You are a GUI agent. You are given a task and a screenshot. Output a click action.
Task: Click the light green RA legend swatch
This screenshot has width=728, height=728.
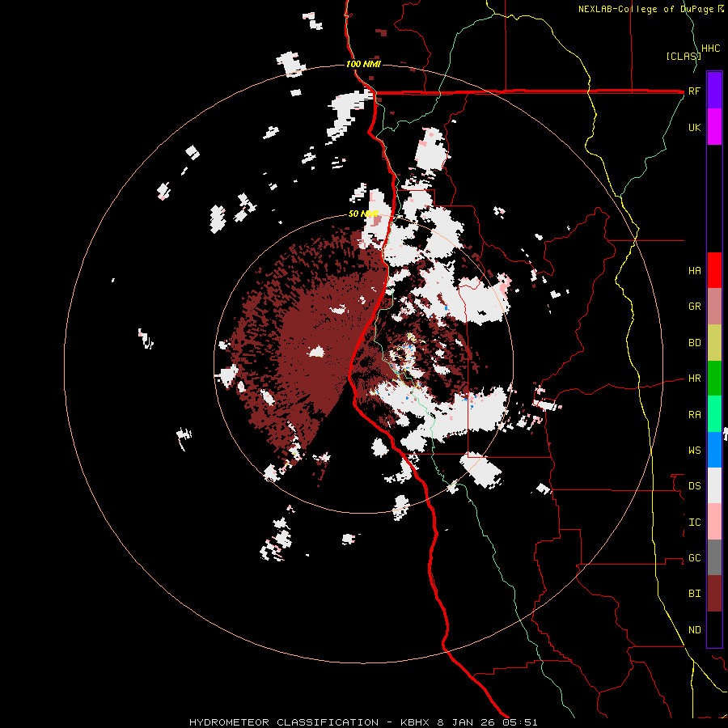pos(714,414)
